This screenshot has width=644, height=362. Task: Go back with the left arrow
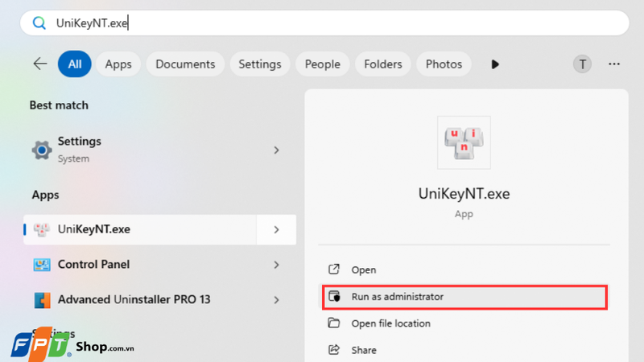tap(39, 64)
